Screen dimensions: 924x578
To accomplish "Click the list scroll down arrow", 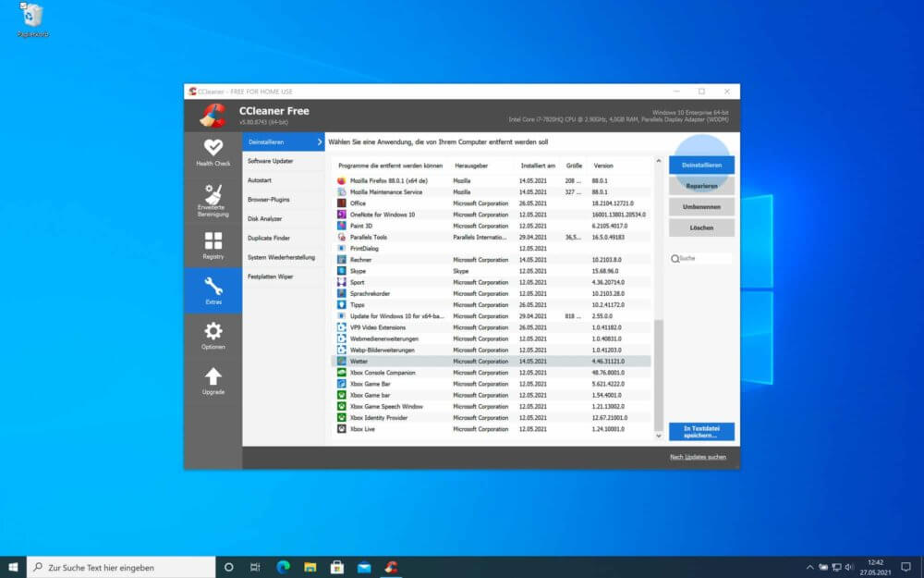I will tap(658, 437).
